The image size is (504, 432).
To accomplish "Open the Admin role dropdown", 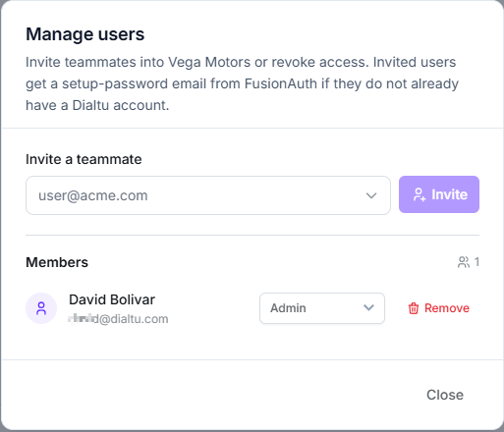I will pyautogui.click(x=322, y=308).
